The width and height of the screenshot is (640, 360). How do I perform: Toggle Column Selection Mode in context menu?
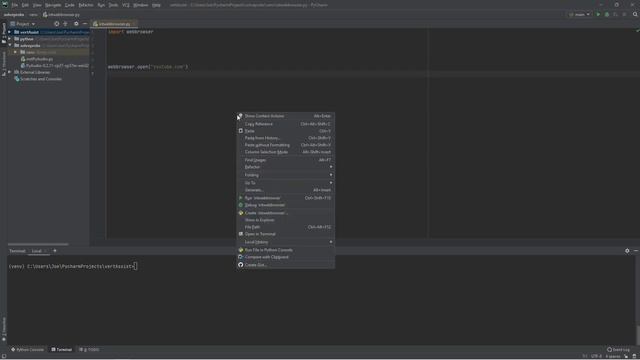click(x=285, y=152)
